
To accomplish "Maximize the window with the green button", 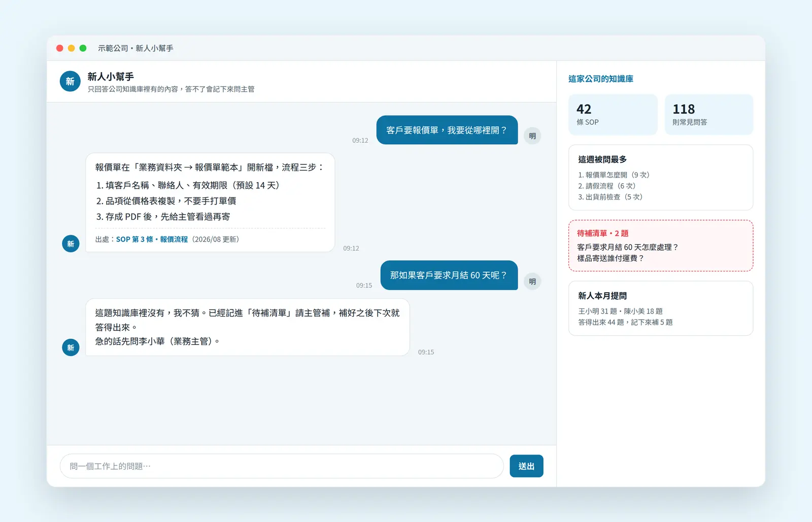I will tap(83, 48).
